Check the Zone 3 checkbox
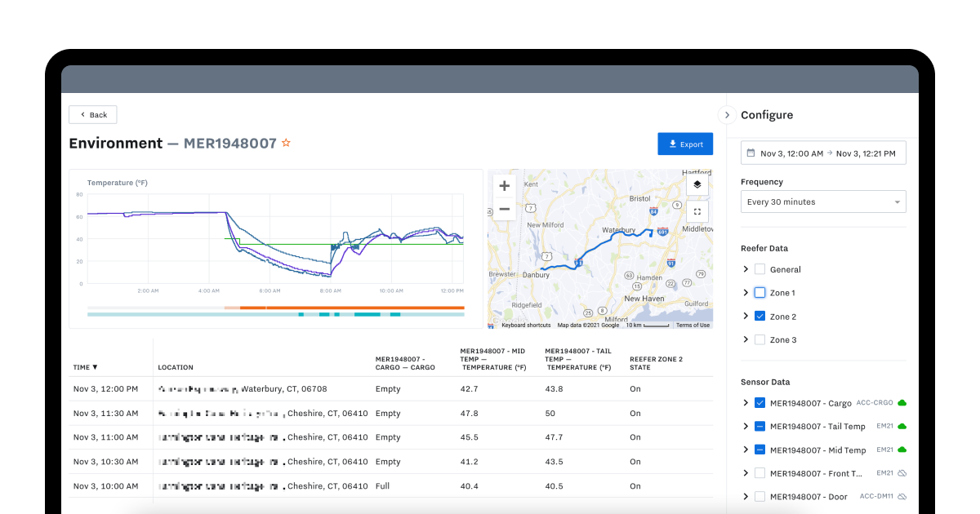The height and width of the screenshot is (514, 980). pos(759,339)
